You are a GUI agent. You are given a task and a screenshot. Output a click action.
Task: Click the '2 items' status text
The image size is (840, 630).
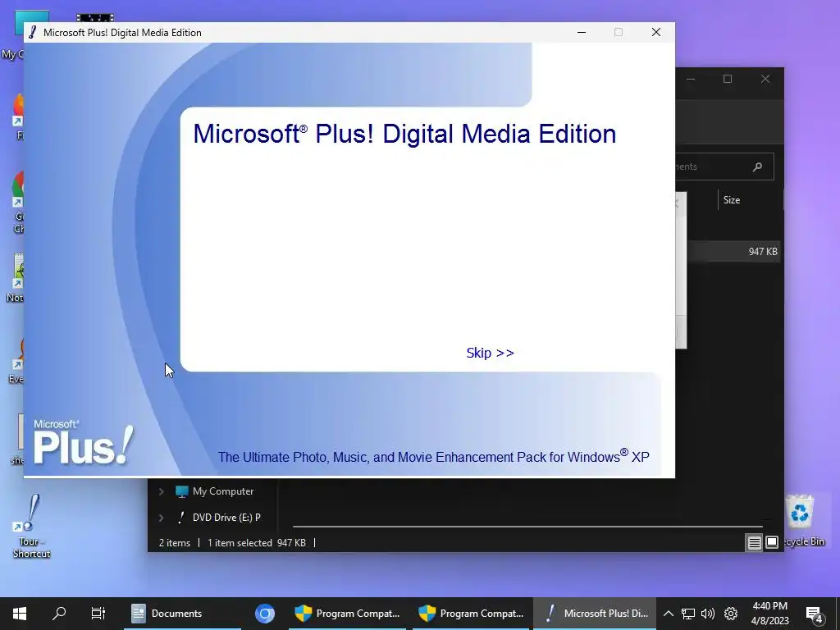point(175,543)
